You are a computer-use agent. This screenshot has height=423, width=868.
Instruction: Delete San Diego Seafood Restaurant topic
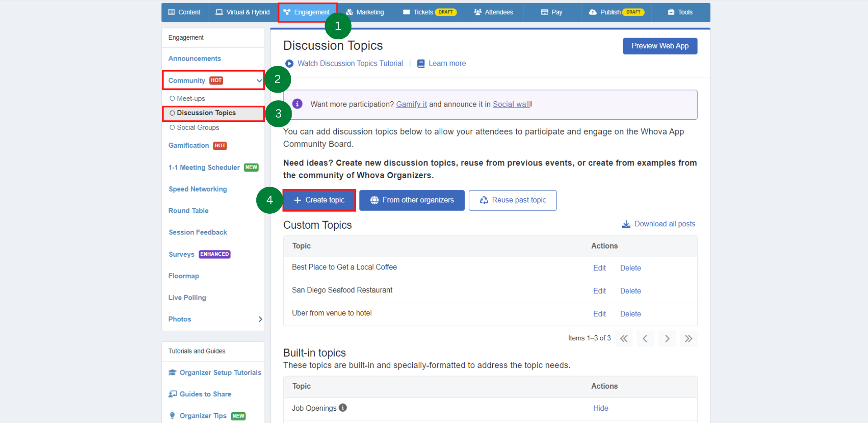click(x=631, y=291)
